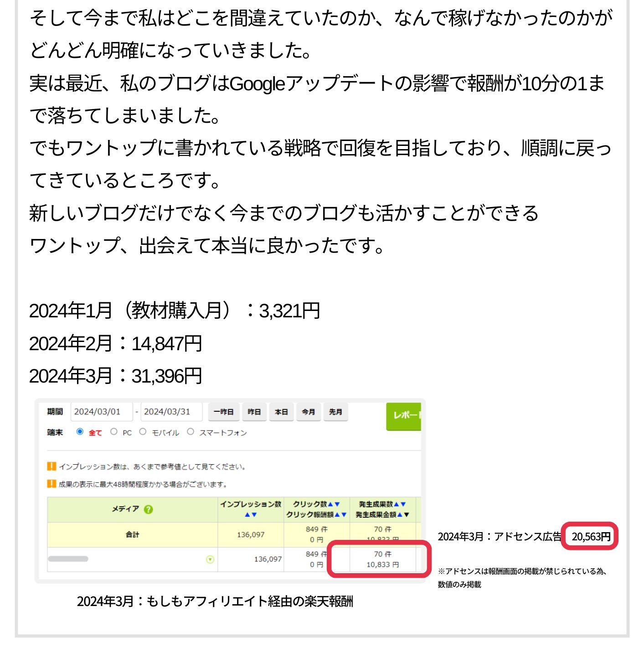Click the 一昨日 period button

(x=223, y=412)
